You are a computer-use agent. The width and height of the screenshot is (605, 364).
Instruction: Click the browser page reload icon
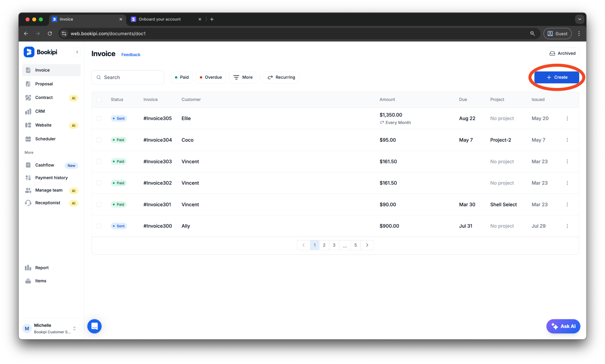tap(50, 33)
